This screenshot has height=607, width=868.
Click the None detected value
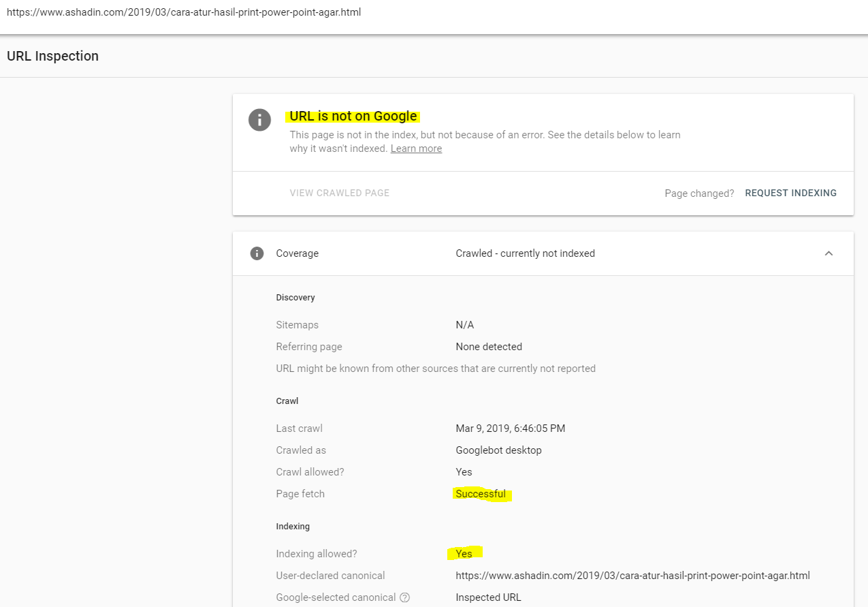[x=489, y=347]
